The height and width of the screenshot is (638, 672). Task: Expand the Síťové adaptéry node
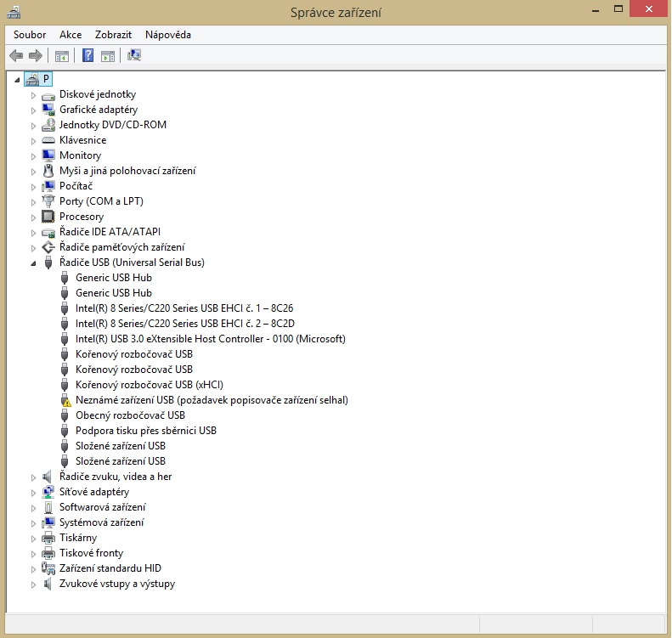coord(34,493)
